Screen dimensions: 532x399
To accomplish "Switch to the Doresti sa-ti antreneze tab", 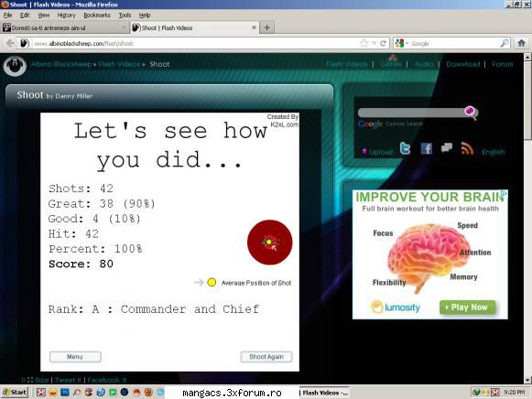I will (64, 27).
